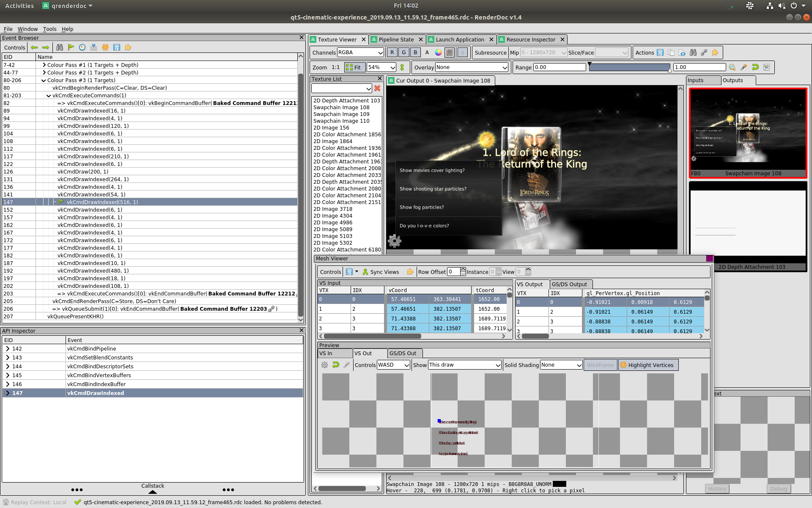Reset the range with the green undo arrow
This screenshot has width=812, height=508.
[x=755, y=67]
